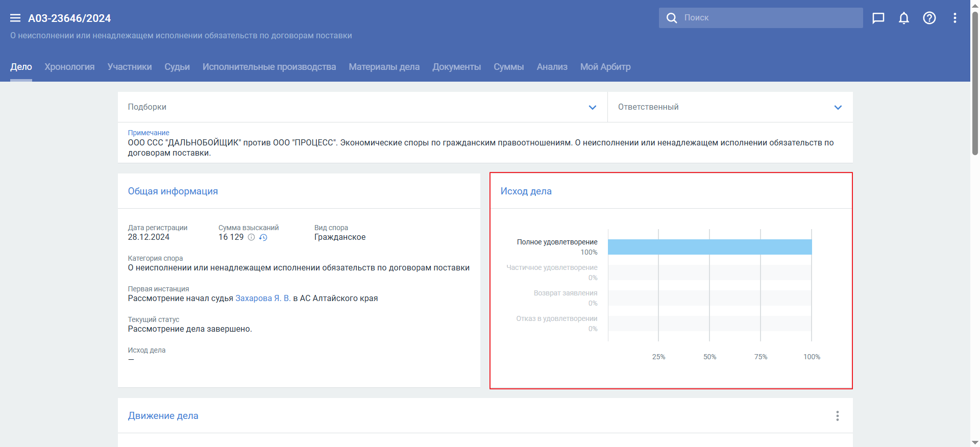Select the Мой Арбитр tab
The image size is (980, 447).
pyautogui.click(x=605, y=67)
